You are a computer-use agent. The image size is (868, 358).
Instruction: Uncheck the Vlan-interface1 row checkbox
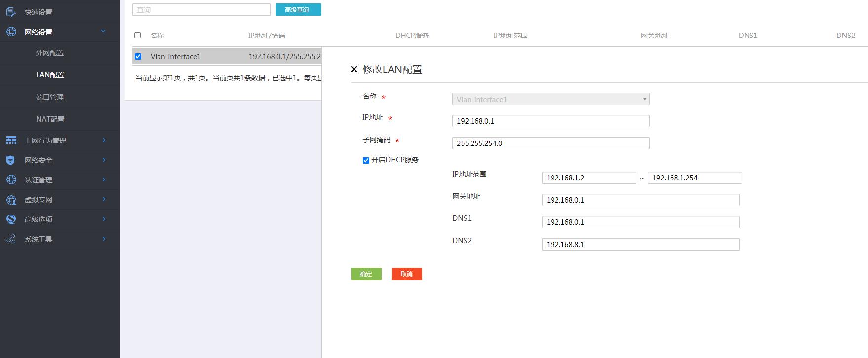click(138, 56)
